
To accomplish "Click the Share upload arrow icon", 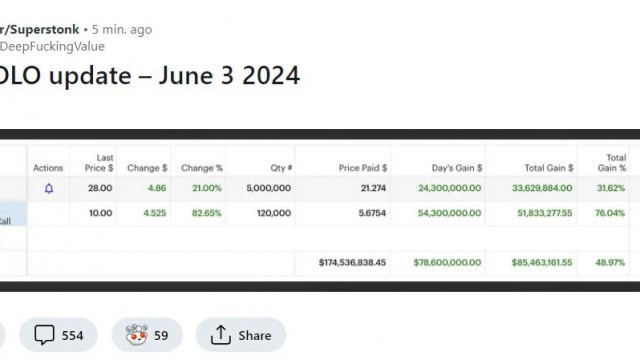I will [221, 335].
